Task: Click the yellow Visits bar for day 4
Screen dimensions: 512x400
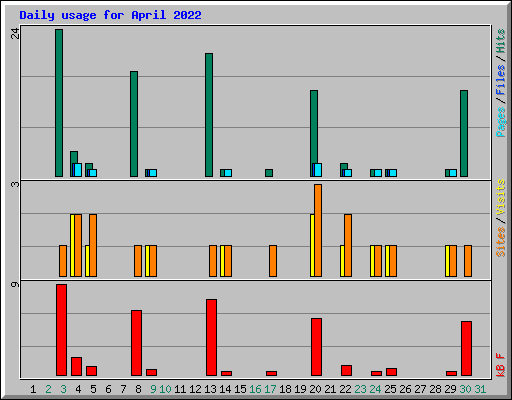Action: coord(72,246)
